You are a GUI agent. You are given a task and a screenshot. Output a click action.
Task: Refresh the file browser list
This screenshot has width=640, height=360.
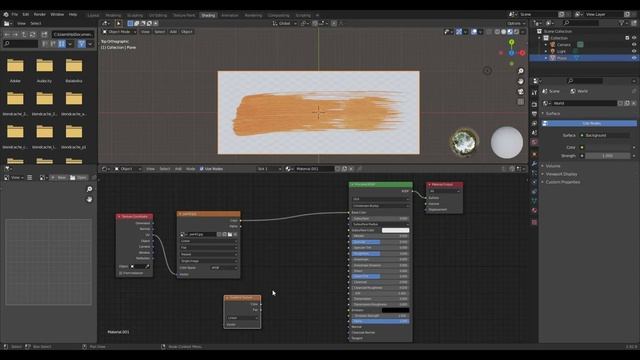click(33, 35)
